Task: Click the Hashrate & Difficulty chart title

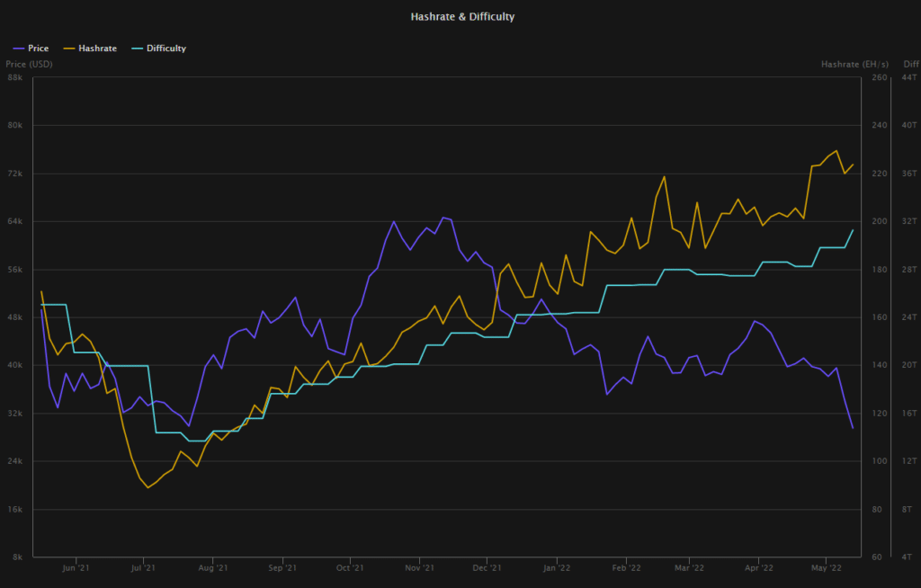Action: [x=462, y=16]
